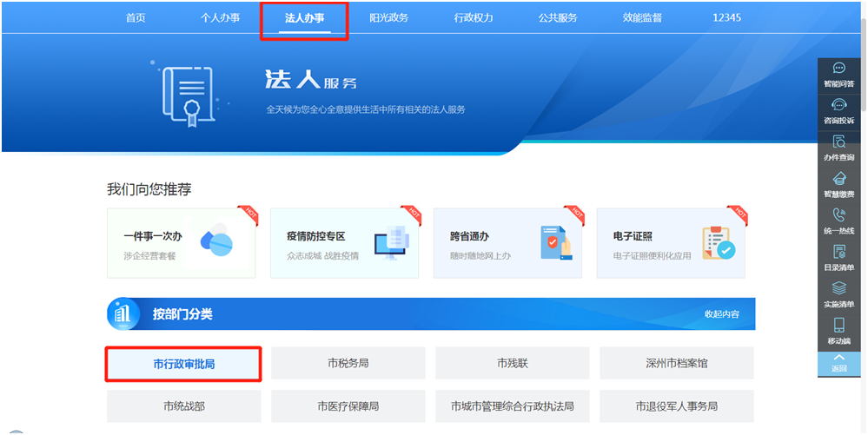Viewport: 868px width, 435px height.
Task: Open the 智慧缴费 payment icon
Action: pyautogui.click(x=838, y=178)
